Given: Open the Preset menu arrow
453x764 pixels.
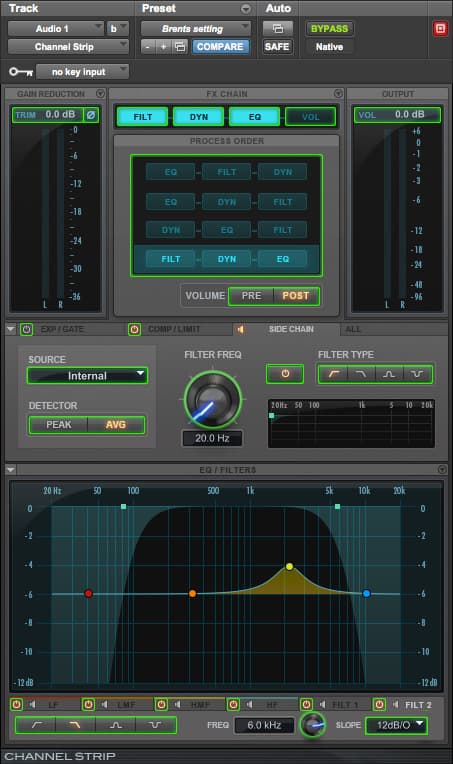Looking at the screenshot, I should pos(246,9).
